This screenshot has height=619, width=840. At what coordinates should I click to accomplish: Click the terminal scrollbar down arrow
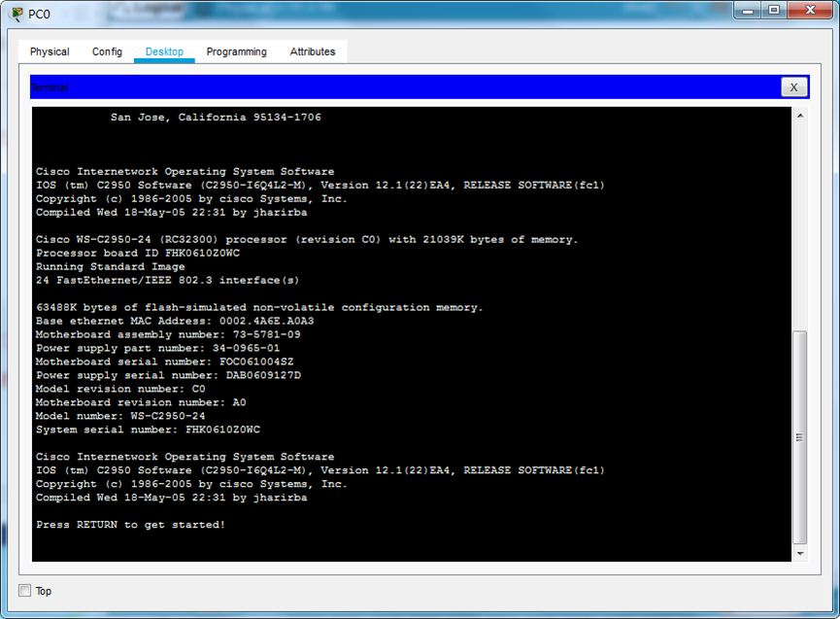[x=800, y=554]
